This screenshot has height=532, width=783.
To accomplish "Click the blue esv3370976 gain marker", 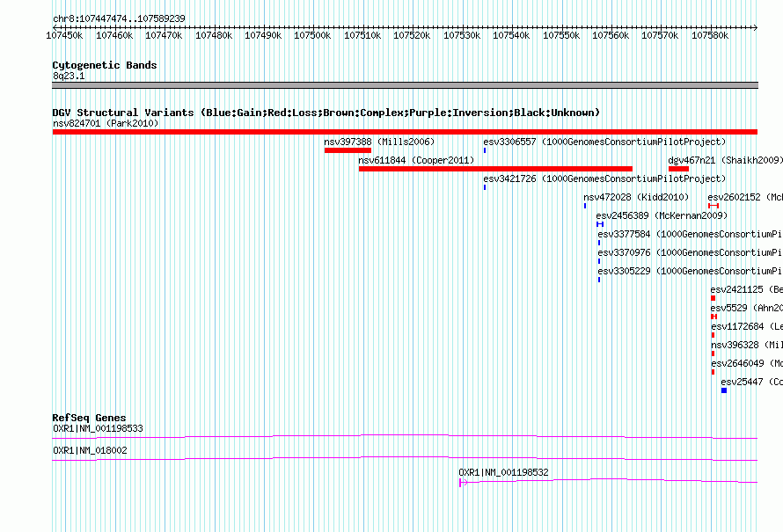I will 599,261.
